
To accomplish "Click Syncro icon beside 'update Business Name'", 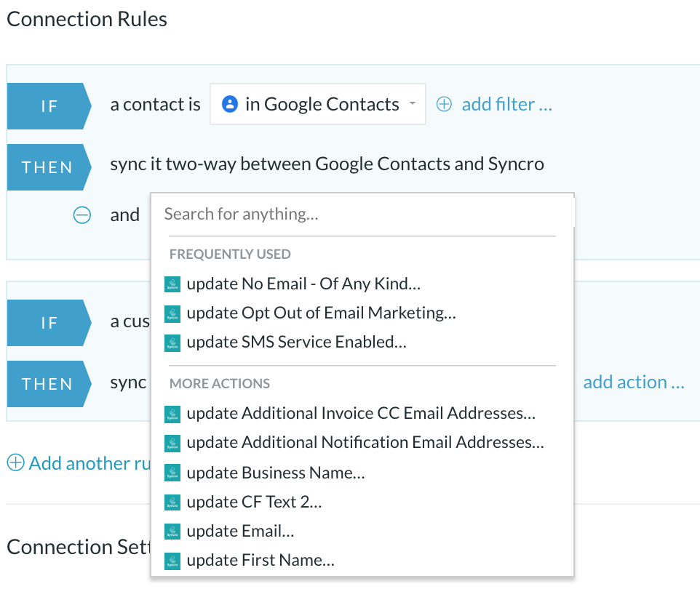I will [x=172, y=473].
